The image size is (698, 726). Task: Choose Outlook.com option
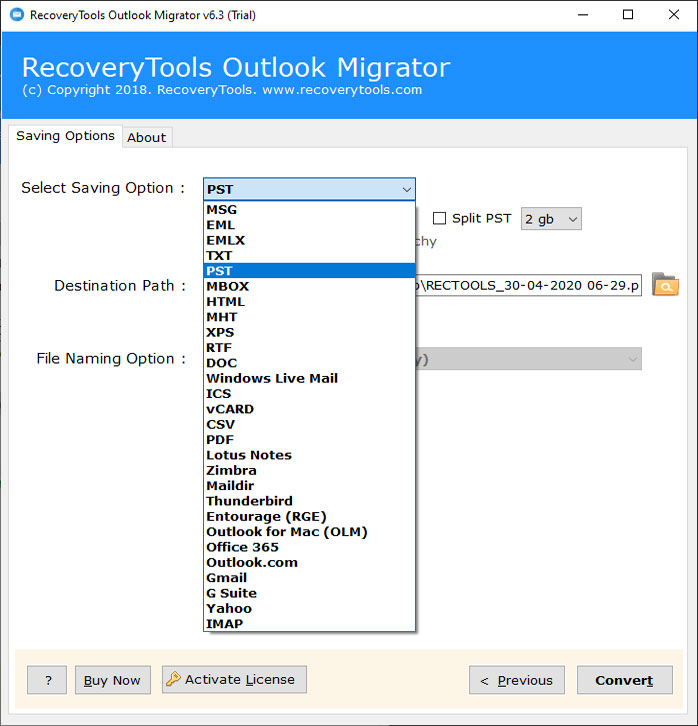point(309,563)
